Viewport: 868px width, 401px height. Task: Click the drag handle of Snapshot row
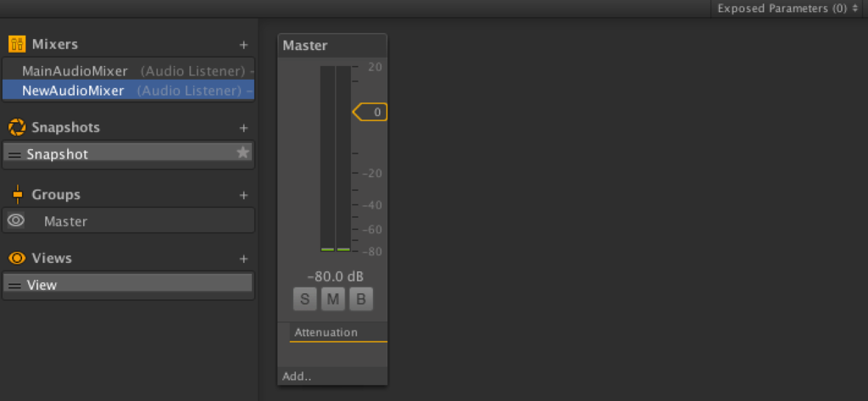click(15, 155)
